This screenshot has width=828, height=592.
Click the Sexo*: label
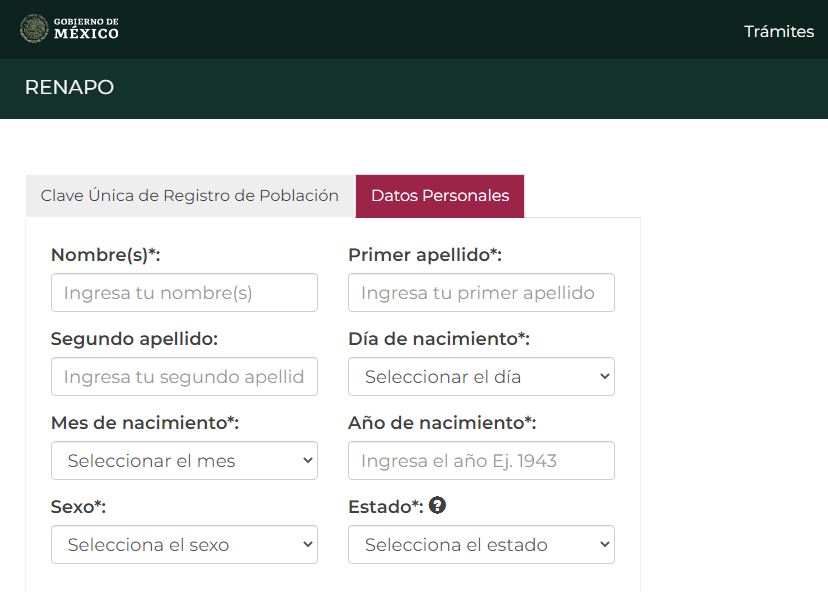coord(79,507)
